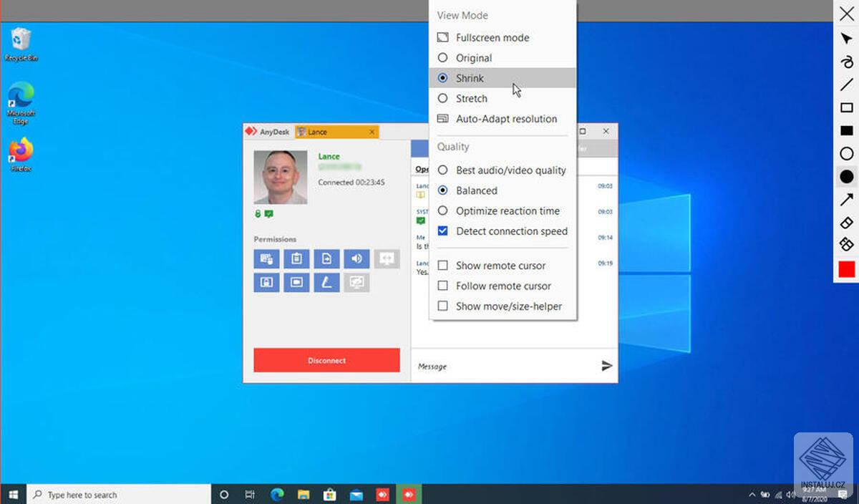The height and width of the screenshot is (504, 859).
Task: Choose the rectangle outline drawing tool
Action: [x=847, y=107]
